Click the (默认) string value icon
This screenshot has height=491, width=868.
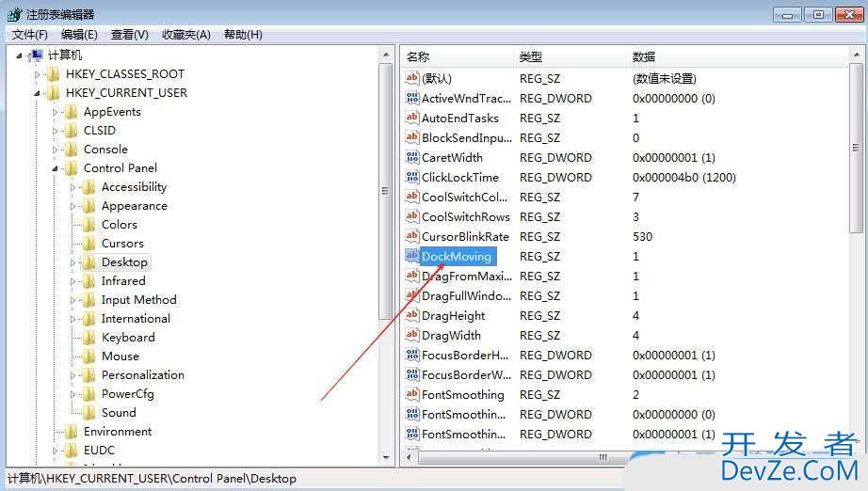pyautogui.click(x=412, y=78)
